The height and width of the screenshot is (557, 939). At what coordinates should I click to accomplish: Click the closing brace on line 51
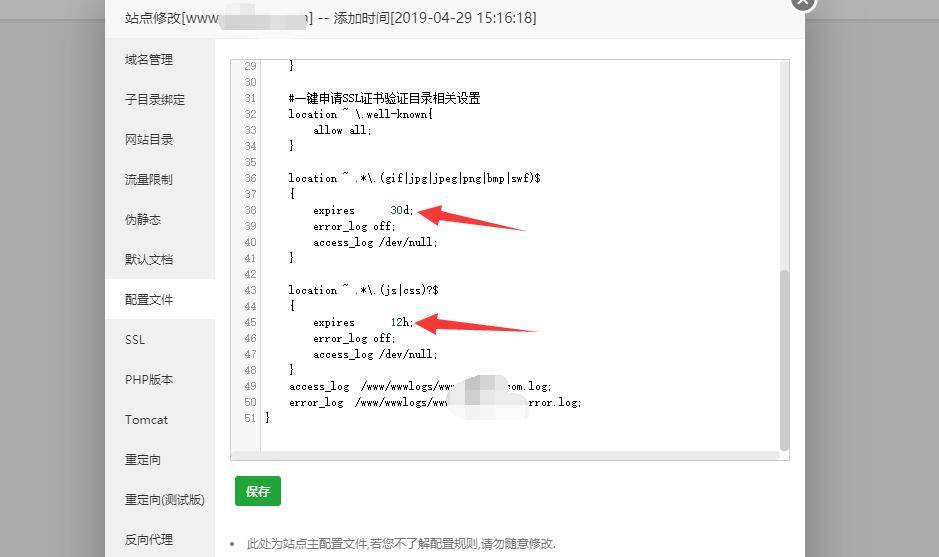coord(268,418)
